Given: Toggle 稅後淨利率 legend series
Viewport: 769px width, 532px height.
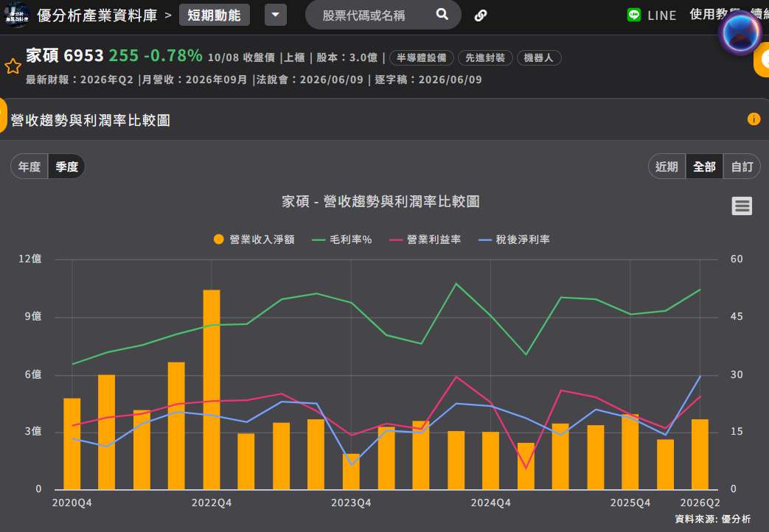Looking at the screenshot, I should coord(514,239).
